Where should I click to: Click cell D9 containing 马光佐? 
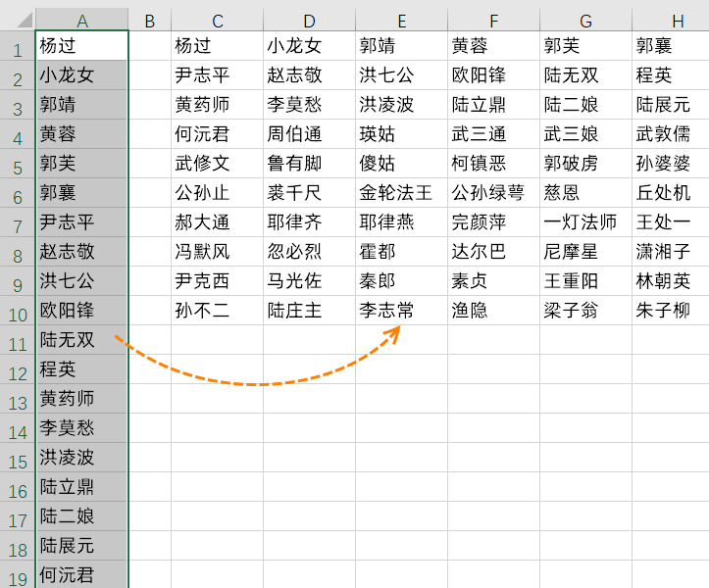310,280
